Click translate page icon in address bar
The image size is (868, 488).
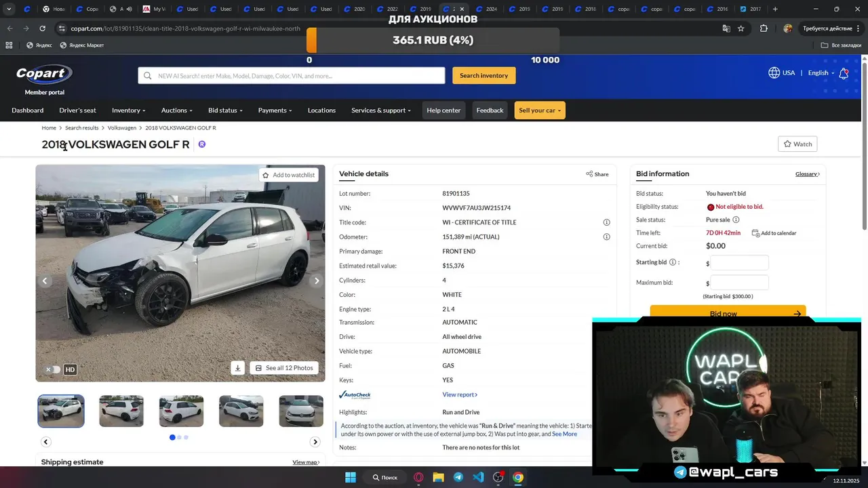[x=726, y=28]
